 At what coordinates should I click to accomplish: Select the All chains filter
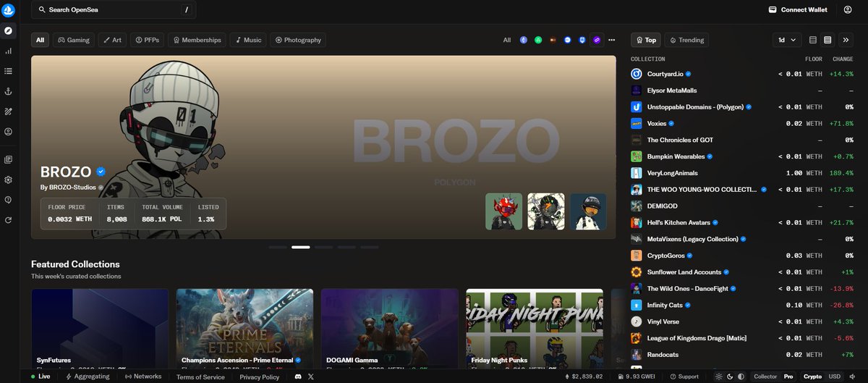pyautogui.click(x=507, y=40)
